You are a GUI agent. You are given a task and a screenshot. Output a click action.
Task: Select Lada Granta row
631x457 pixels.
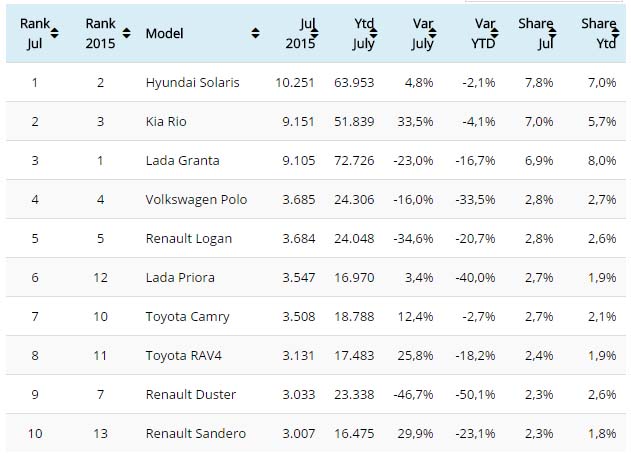click(183, 160)
